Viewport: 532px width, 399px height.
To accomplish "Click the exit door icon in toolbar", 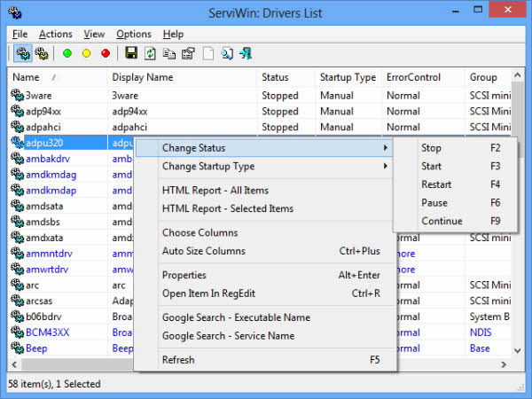I will (246, 54).
